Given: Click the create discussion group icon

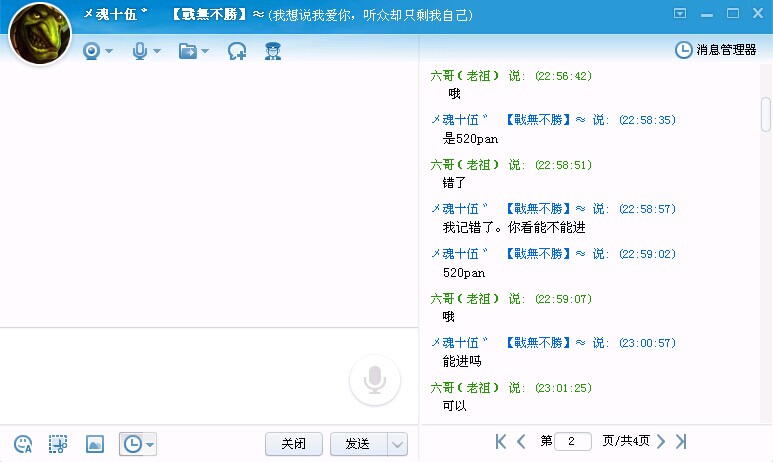Looking at the screenshot, I should click(237, 51).
